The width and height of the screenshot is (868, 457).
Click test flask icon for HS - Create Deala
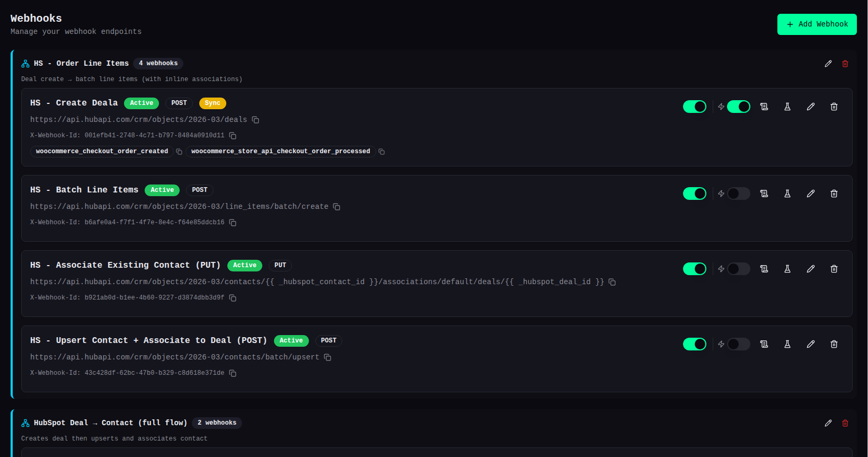787,107
